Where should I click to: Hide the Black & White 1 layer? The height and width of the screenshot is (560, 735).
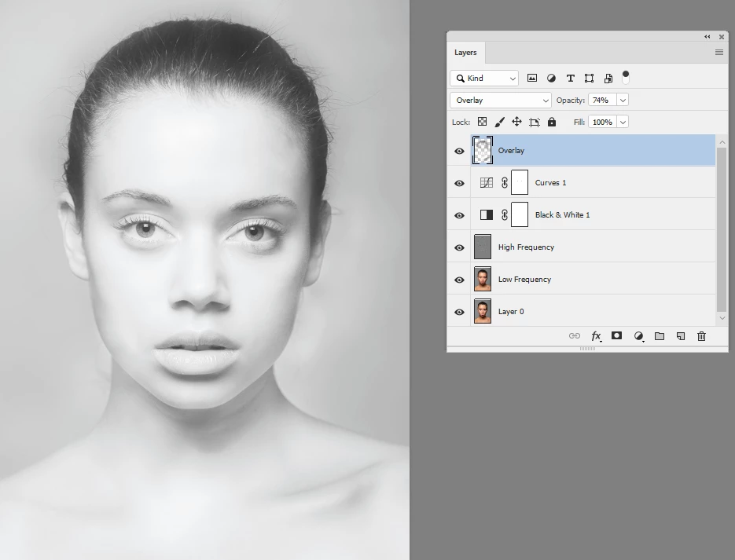coord(459,215)
